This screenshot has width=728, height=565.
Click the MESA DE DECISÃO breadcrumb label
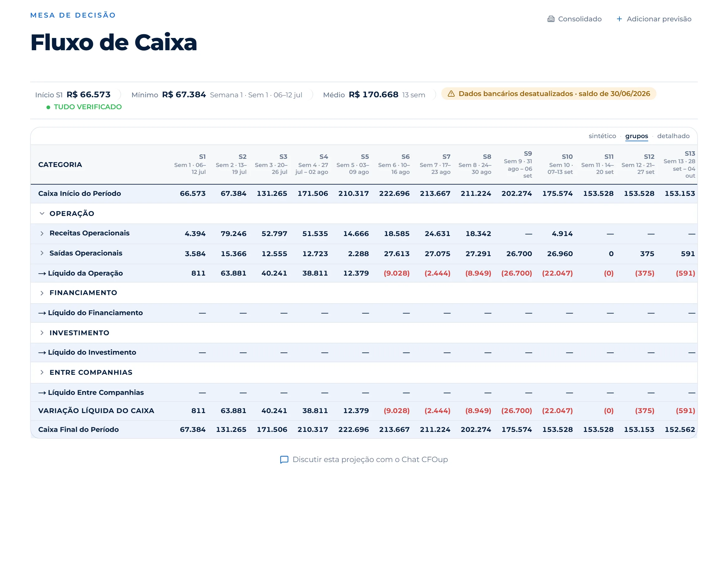tap(73, 15)
